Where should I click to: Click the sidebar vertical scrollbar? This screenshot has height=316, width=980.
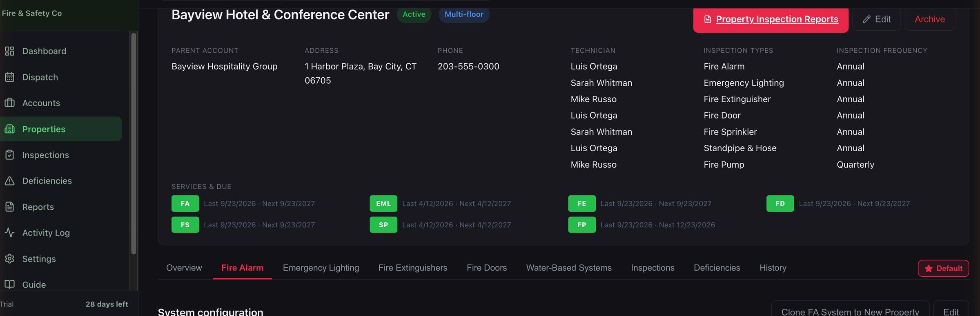point(134,144)
